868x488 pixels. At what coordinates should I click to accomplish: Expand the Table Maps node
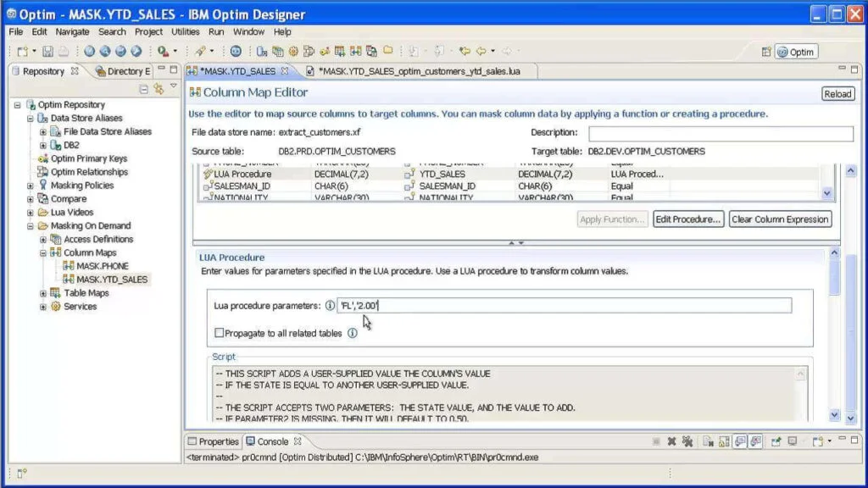coord(43,293)
